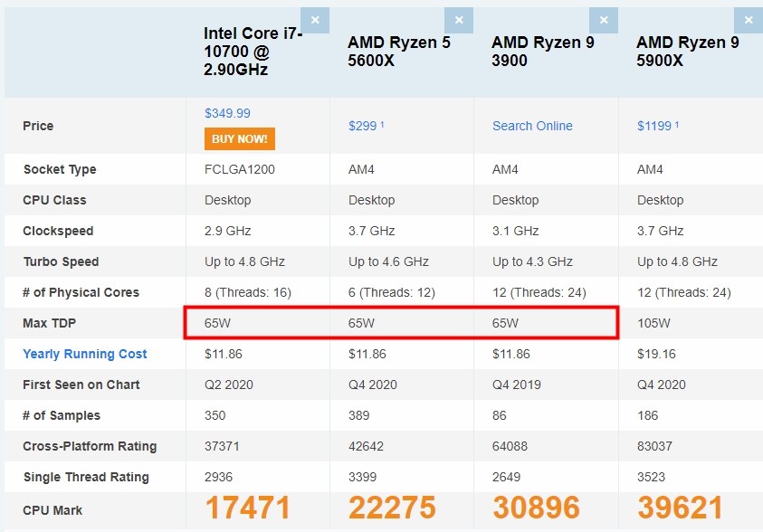Click the Q2 2020 first seen value
Image resolution: width=763 pixels, height=532 pixels.
click(229, 385)
